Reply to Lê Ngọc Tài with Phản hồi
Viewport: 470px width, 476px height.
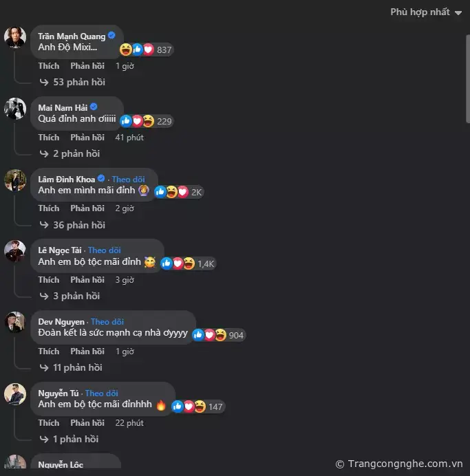pos(87,280)
